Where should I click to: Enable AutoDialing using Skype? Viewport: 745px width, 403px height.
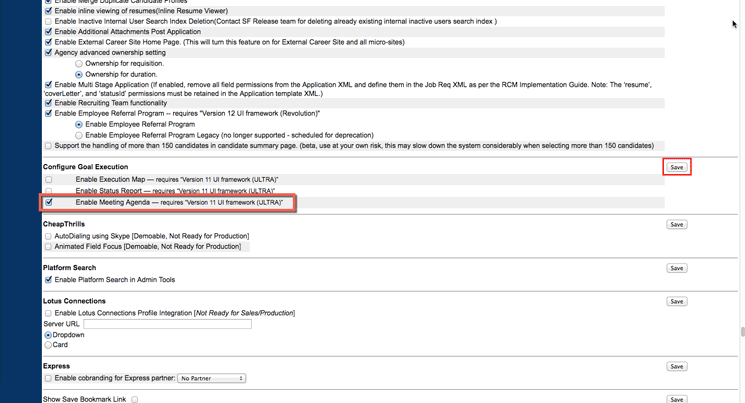[x=48, y=236]
